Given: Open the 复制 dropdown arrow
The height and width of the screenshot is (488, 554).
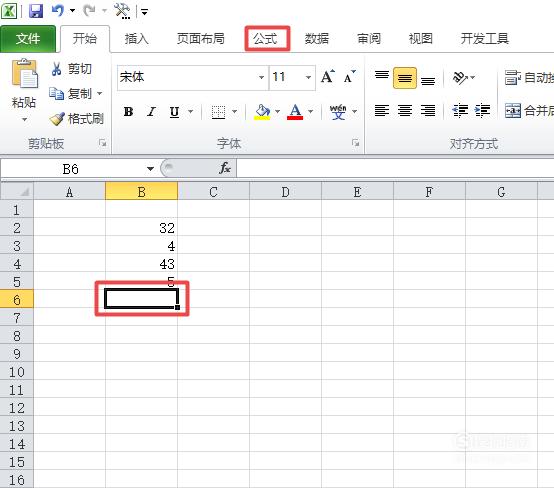Looking at the screenshot, I should [100, 94].
